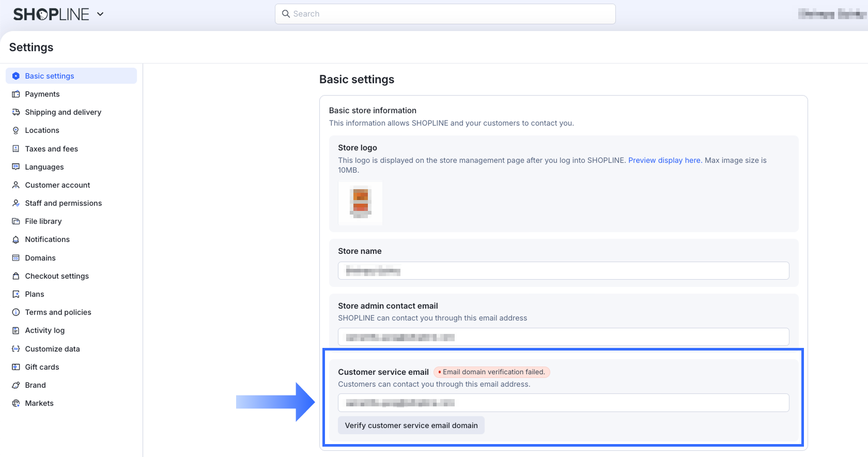
Task: Click the Activity log icon
Action: [x=16, y=330]
